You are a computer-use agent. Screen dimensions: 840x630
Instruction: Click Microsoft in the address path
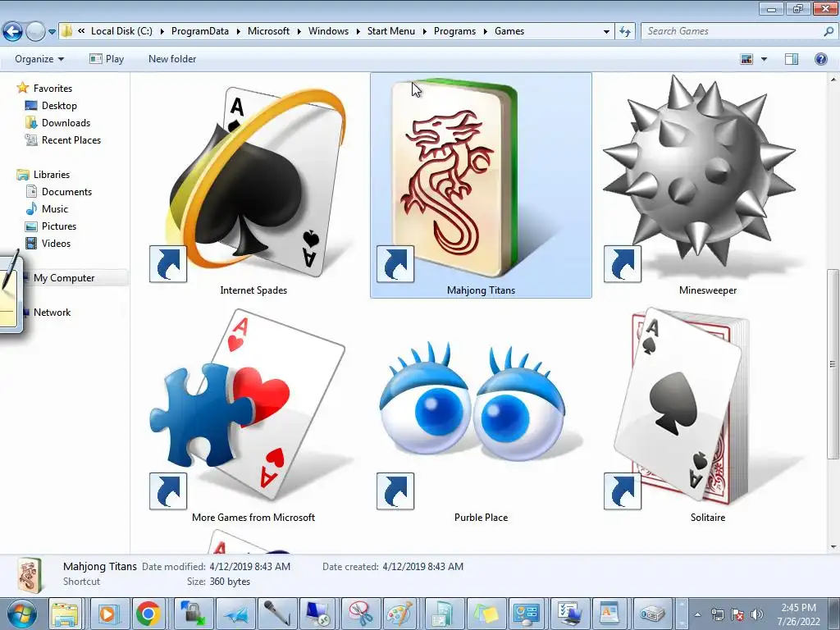click(268, 31)
